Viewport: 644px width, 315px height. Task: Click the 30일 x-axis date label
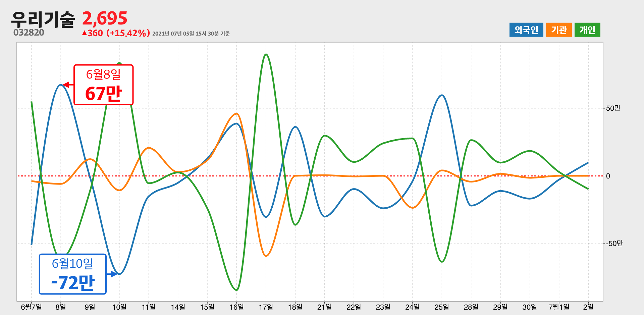tap(530, 307)
